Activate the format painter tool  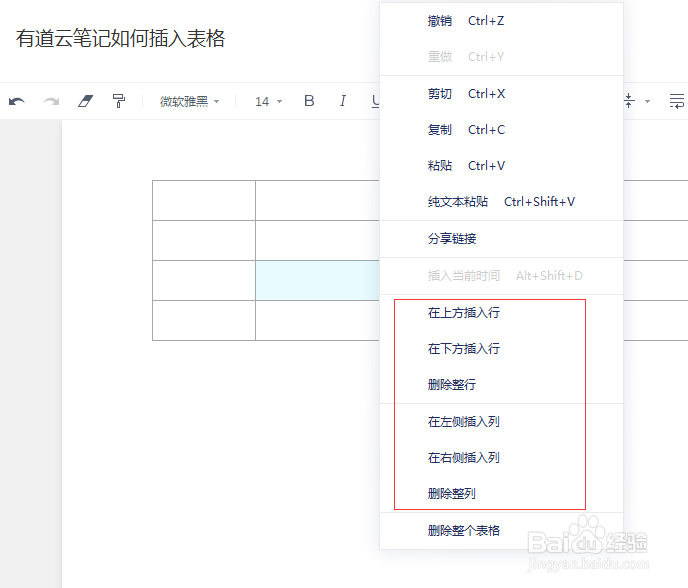point(118,101)
